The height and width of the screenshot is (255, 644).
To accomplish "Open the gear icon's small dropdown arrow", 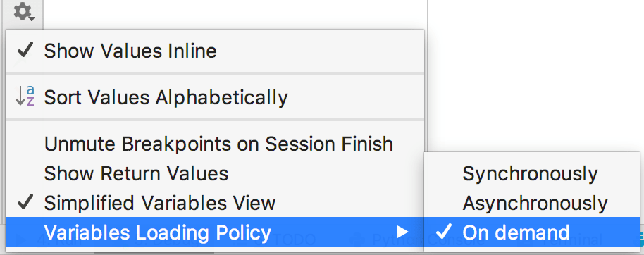I will click(32, 18).
